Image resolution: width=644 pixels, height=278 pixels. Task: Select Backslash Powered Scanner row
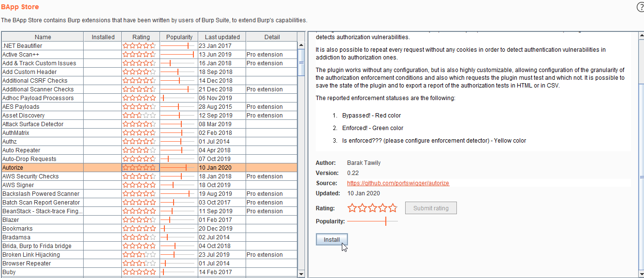click(149, 193)
